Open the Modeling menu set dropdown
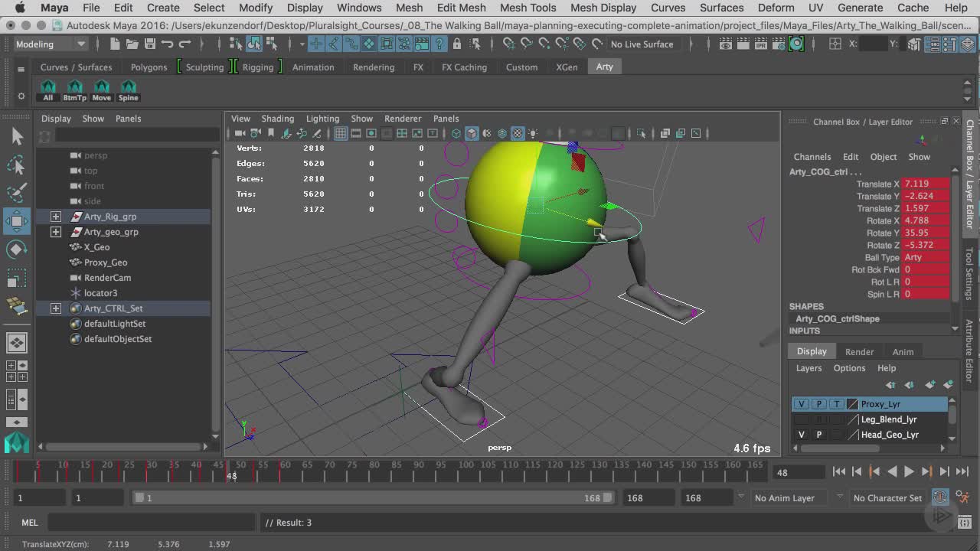980x551 pixels. coord(51,44)
